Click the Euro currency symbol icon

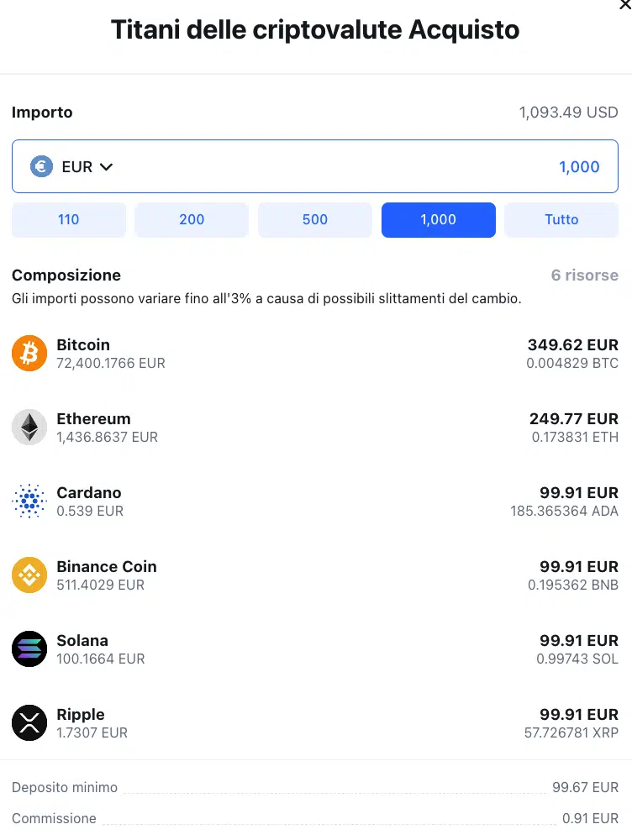coord(42,166)
